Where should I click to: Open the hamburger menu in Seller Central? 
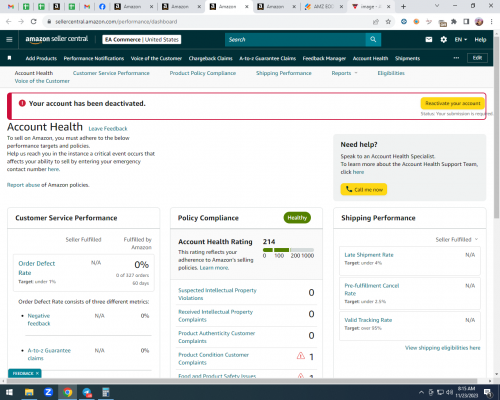9,39
